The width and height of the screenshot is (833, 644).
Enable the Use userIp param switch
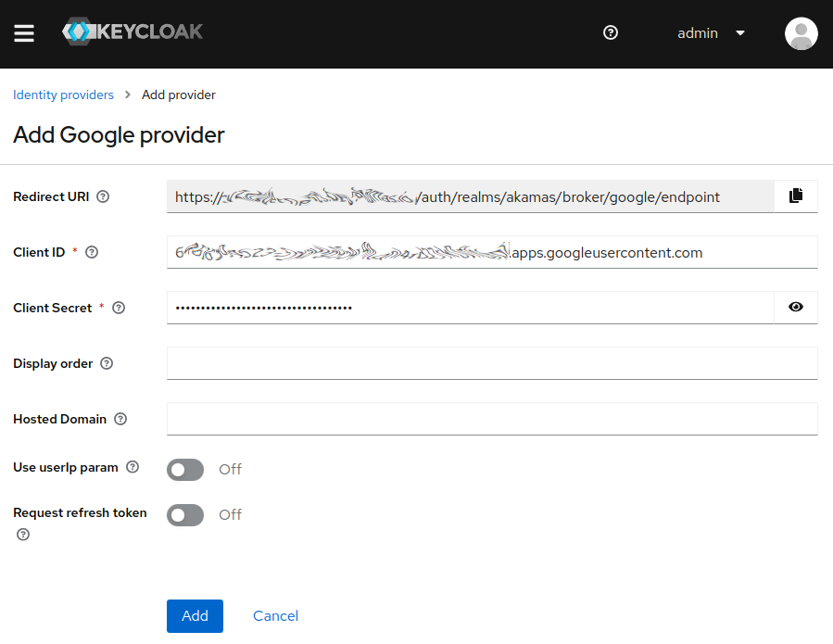[185, 470]
